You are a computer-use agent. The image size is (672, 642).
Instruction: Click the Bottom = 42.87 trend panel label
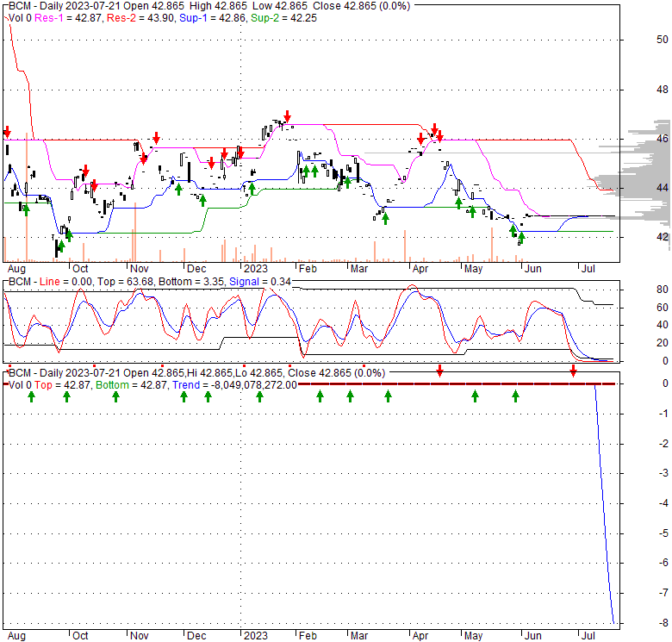pos(131,385)
